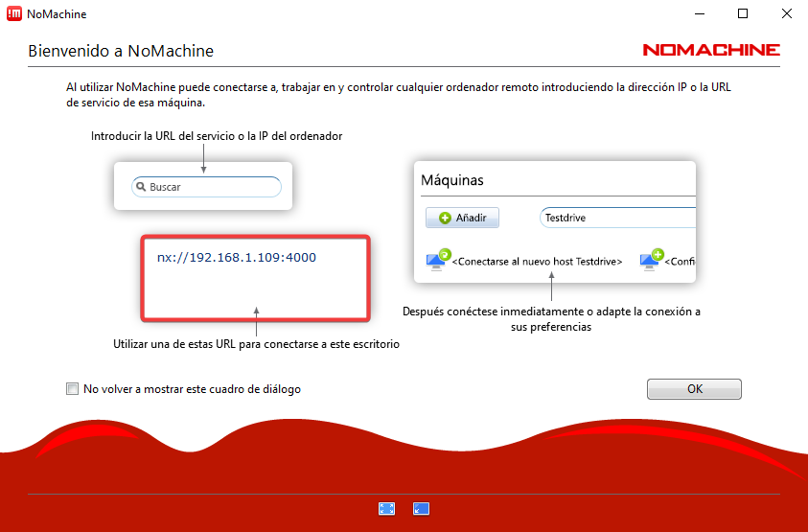Enable 'No volver a mostrar este cuadro' checkbox
This screenshot has height=532, width=808.
(72, 389)
